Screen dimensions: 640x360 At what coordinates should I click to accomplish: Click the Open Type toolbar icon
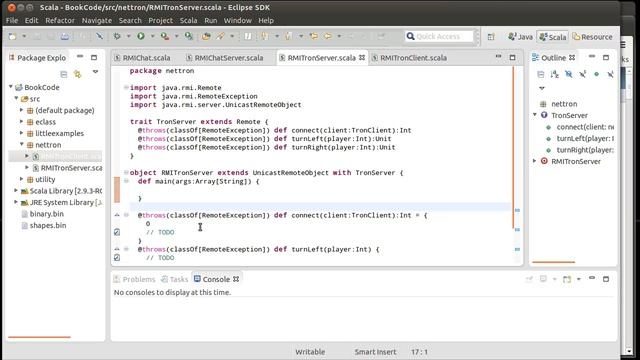[206, 37]
